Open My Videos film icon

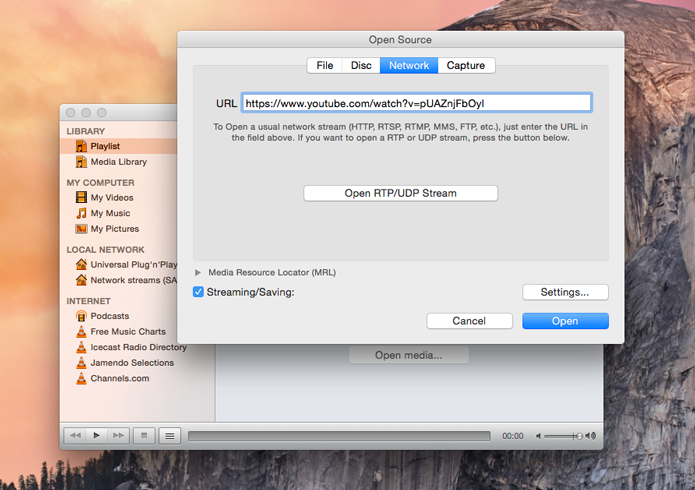point(81,197)
